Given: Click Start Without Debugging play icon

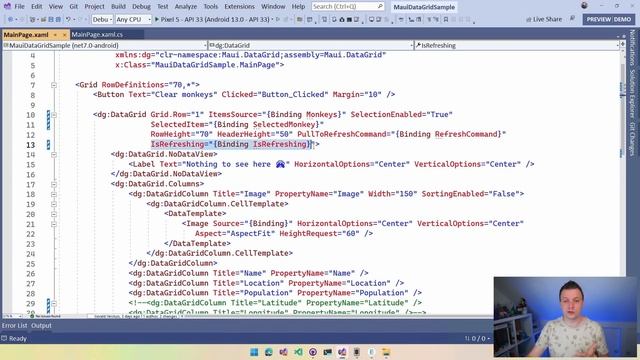Looking at the screenshot, I should 278,19.
